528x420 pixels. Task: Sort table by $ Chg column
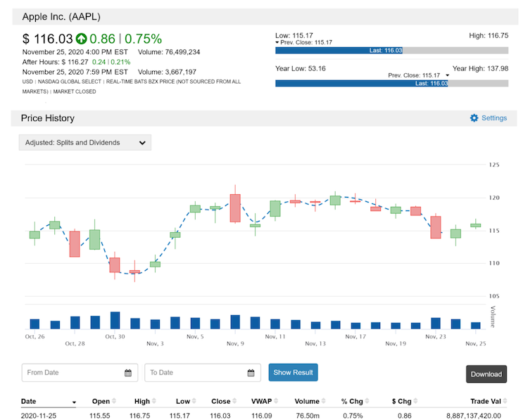pyautogui.click(x=404, y=401)
